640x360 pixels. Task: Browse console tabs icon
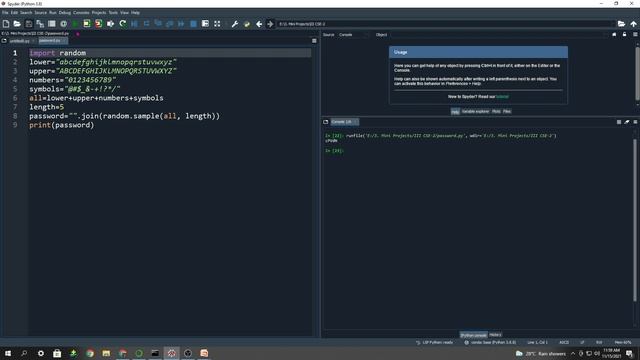pyautogui.click(x=325, y=122)
